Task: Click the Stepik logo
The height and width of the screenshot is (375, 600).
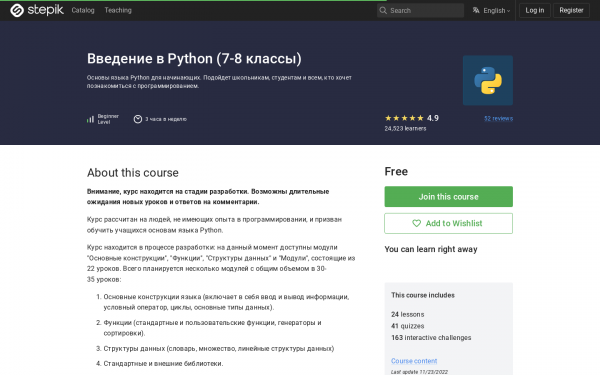Action: pyautogui.click(x=37, y=10)
